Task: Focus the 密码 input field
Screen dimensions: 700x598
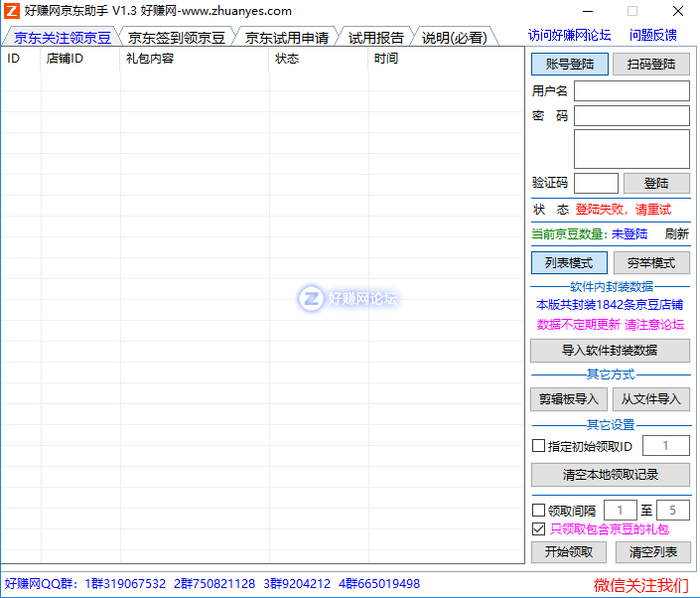Action: click(630, 116)
